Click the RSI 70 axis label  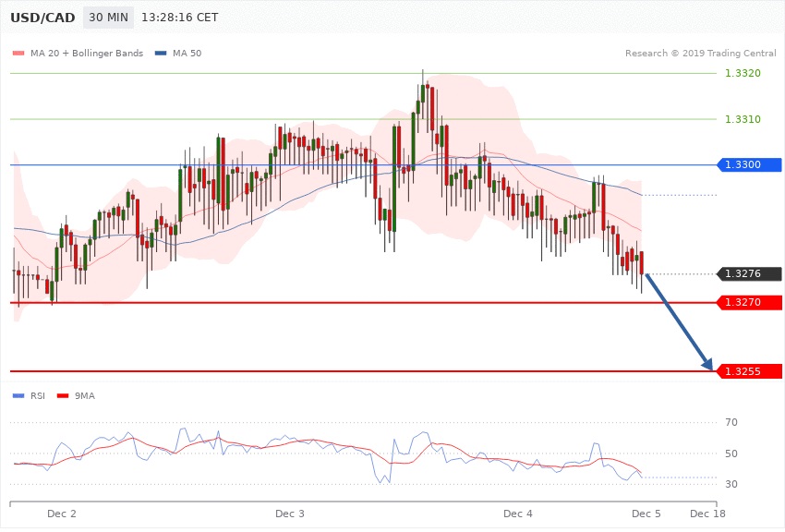pos(731,423)
